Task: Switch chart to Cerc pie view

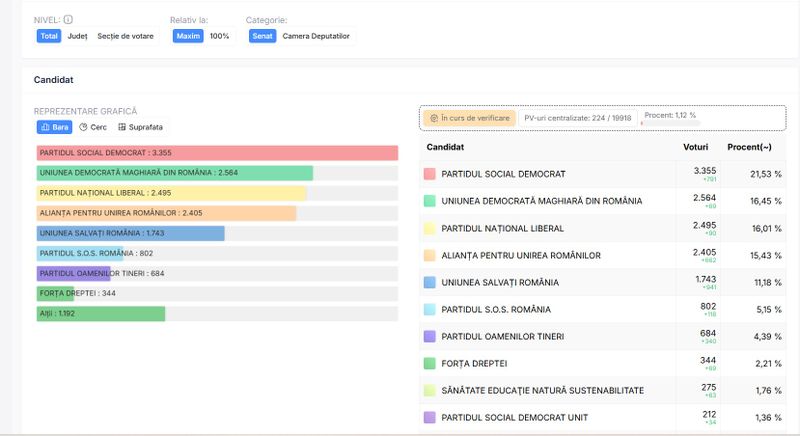Action: click(x=93, y=127)
